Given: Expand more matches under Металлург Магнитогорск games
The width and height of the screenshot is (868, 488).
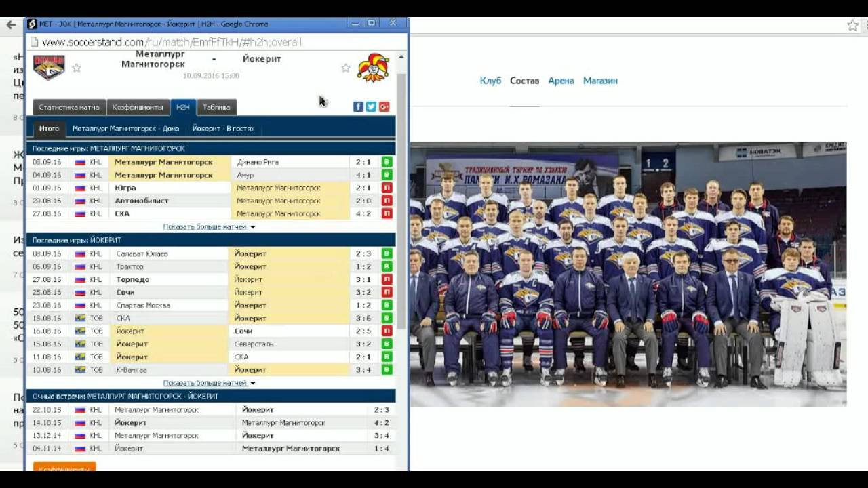Looking at the screenshot, I should tap(209, 226).
